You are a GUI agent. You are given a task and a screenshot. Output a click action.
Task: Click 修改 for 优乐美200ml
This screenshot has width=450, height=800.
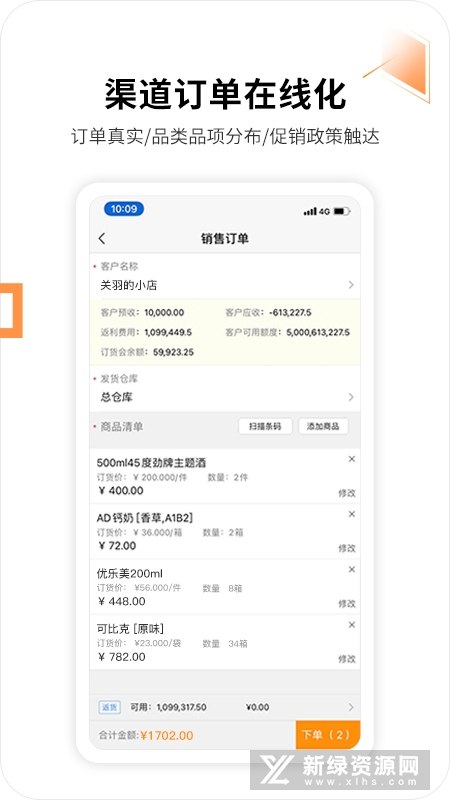(347, 603)
